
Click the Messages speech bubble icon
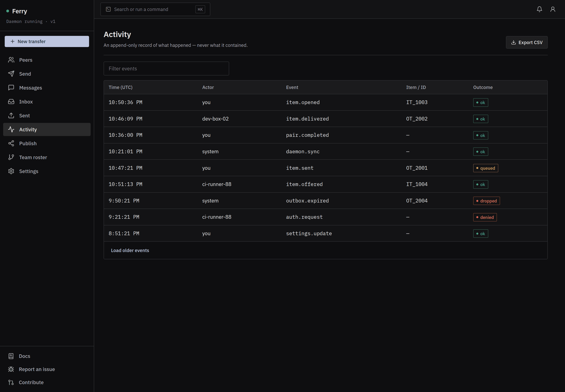(11, 88)
